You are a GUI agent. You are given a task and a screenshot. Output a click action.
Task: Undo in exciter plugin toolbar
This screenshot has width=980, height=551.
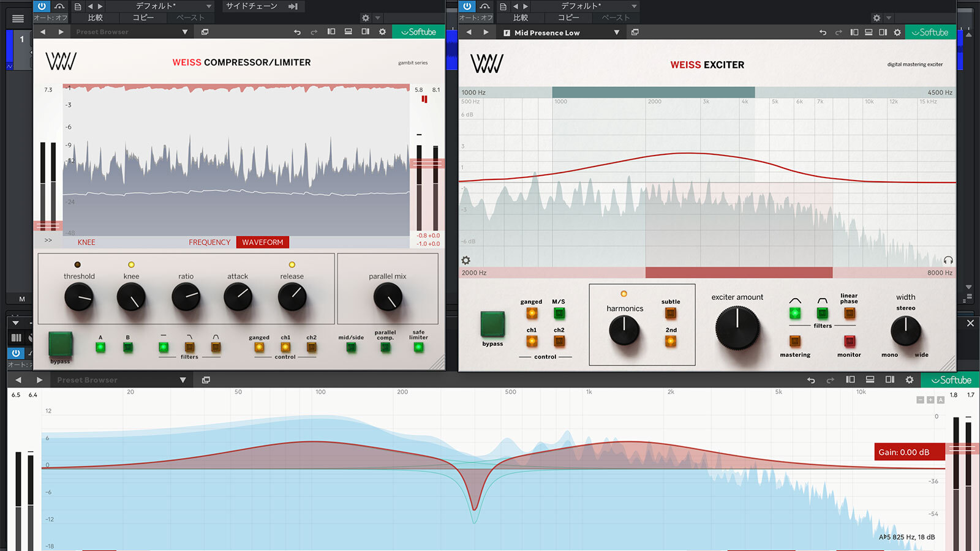(x=823, y=32)
